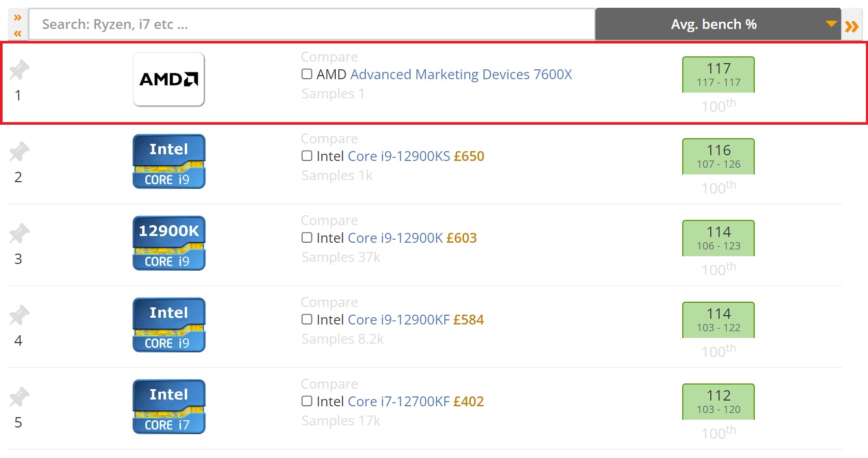Open the Core i9-12900KF link
This screenshot has height=458, width=868.
pyautogui.click(x=398, y=320)
